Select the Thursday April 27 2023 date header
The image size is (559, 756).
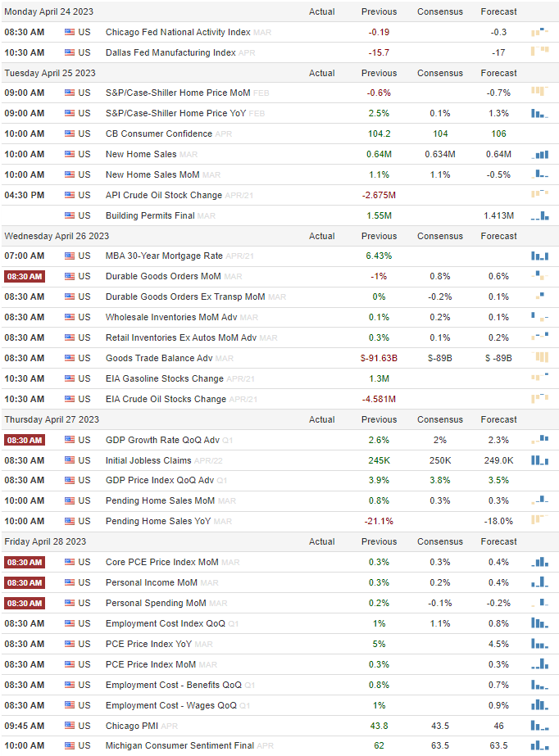(52, 419)
